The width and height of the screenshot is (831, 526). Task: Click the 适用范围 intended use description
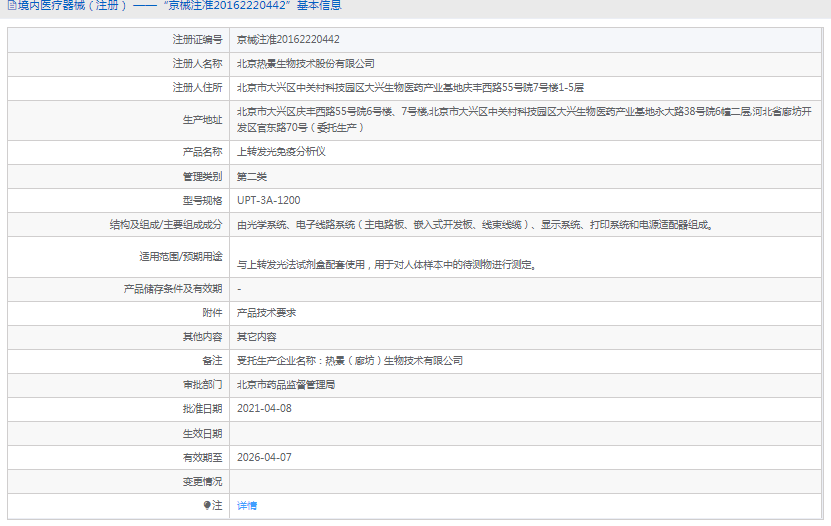[387, 265]
